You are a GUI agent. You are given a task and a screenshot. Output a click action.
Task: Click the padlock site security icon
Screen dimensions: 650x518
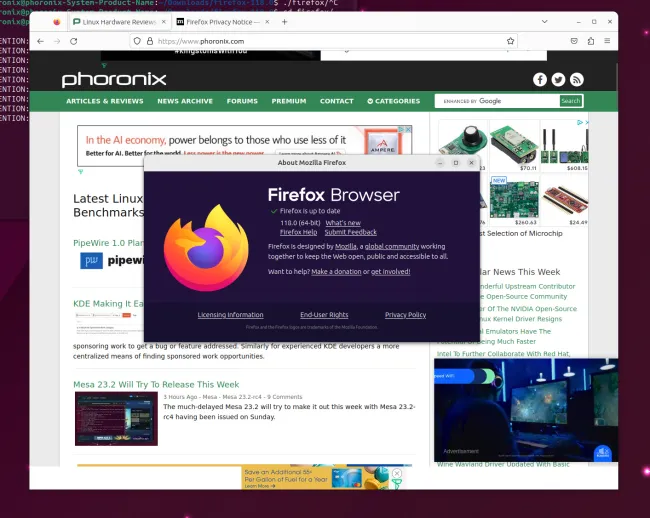(x=150, y=41)
